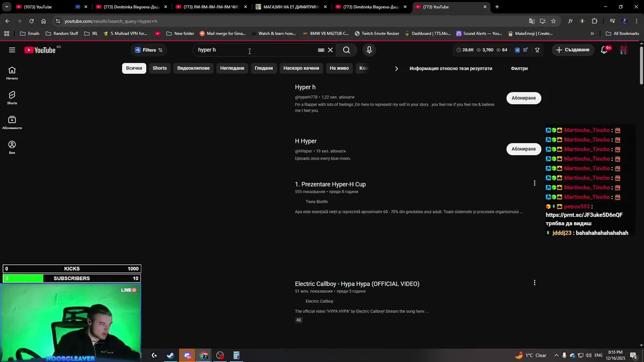The height and width of the screenshot is (362, 644).
Task: Click the page vertical scrollbar thumb
Action: (x=641, y=64)
